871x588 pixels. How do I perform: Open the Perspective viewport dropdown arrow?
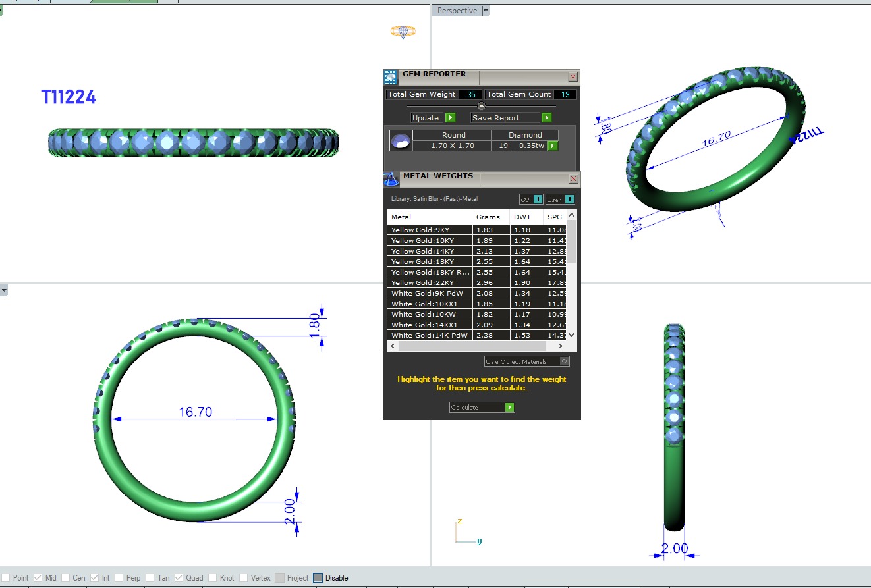tap(486, 11)
